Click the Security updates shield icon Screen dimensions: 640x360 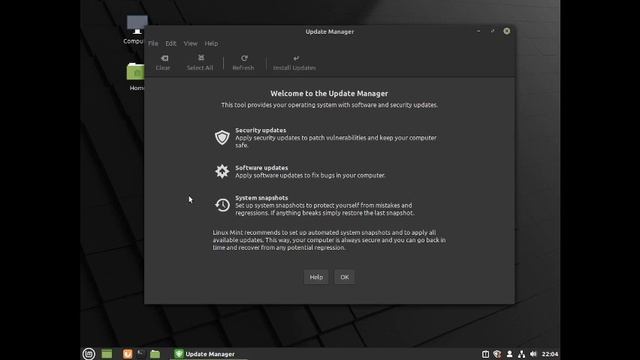click(222, 138)
